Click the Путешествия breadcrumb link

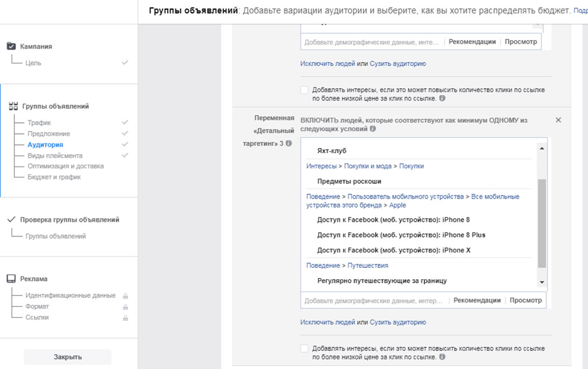pyautogui.click(x=367, y=265)
